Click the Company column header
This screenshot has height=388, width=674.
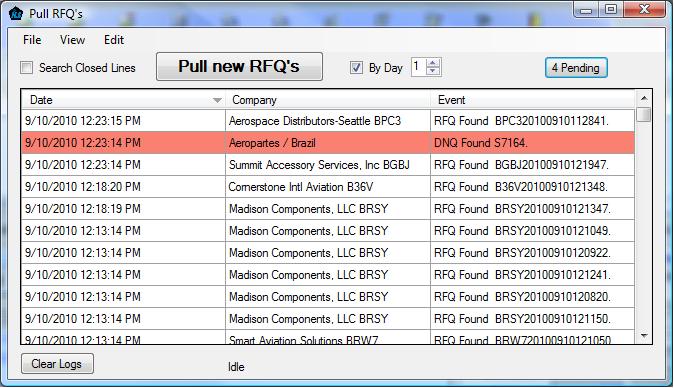328,100
